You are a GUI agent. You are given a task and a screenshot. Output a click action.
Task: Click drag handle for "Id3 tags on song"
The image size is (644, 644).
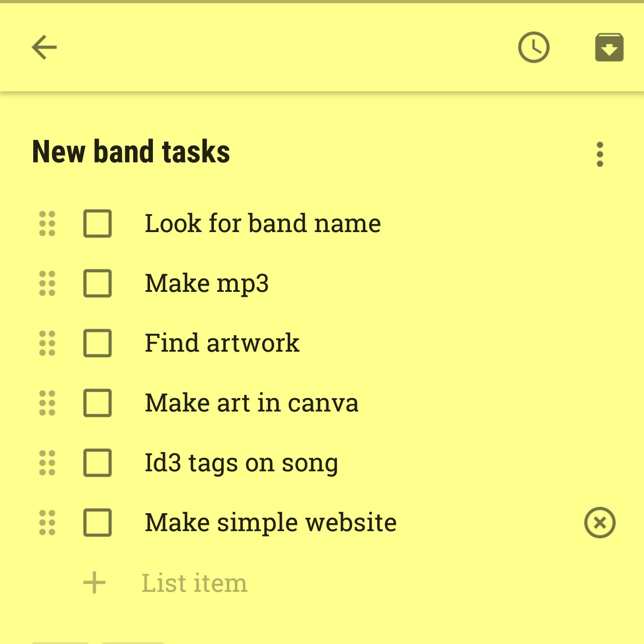click(47, 463)
